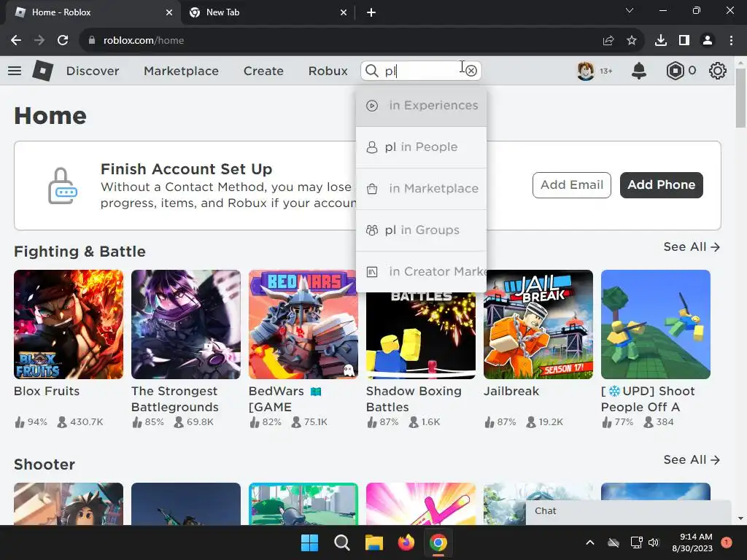Share this page from address bar
The width and height of the screenshot is (747, 560).
(608, 41)
